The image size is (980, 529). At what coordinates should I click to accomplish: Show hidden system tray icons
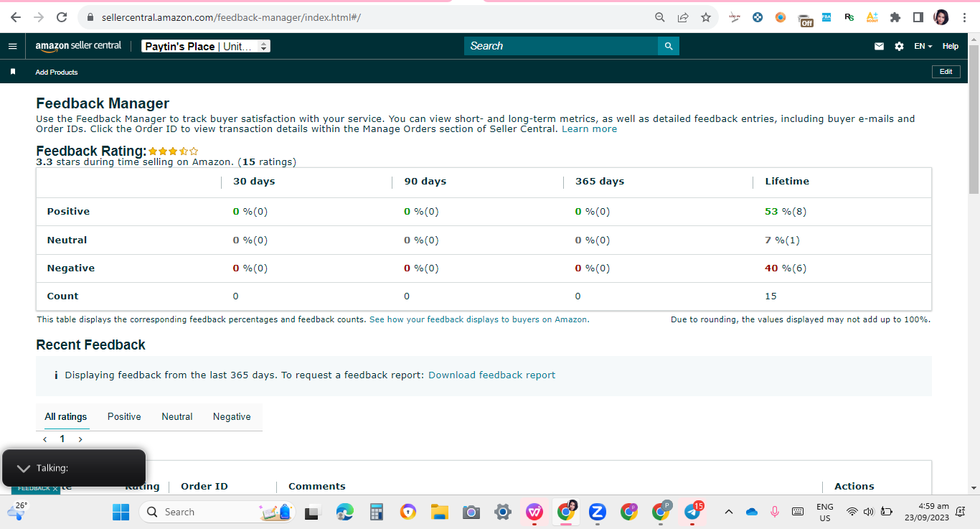(729, 512)
